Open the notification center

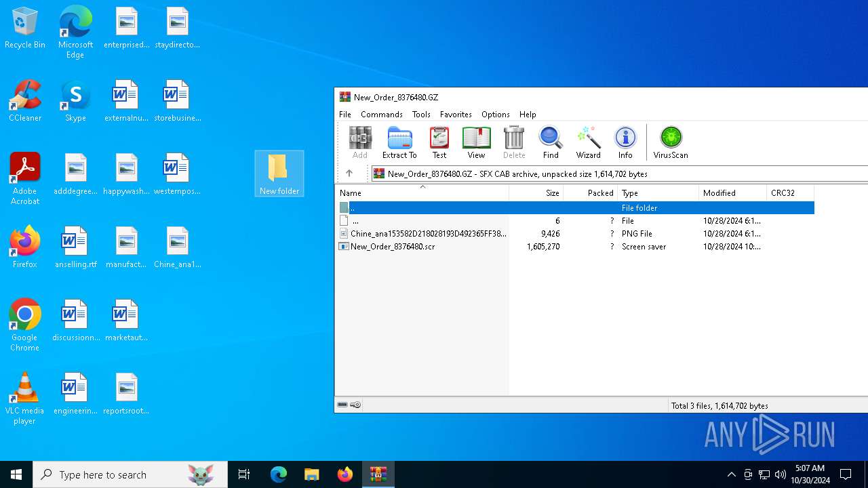click(846, 474)
